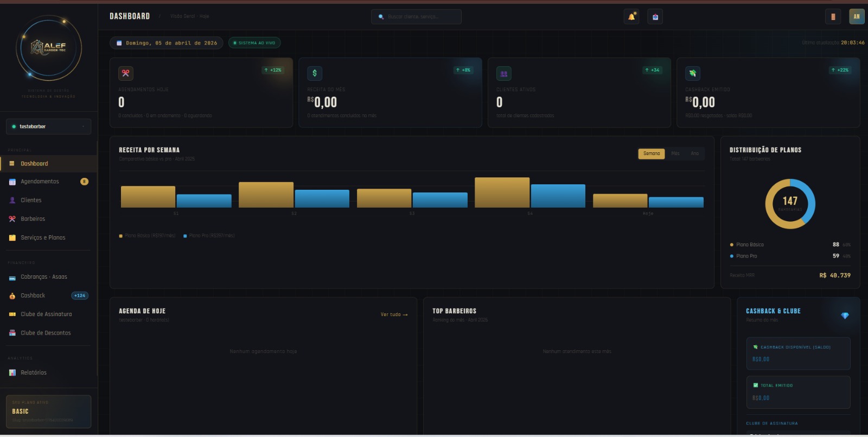
Task: Click the clients icon on Clientes Ativos card
Action: click(x=503, y=73)
